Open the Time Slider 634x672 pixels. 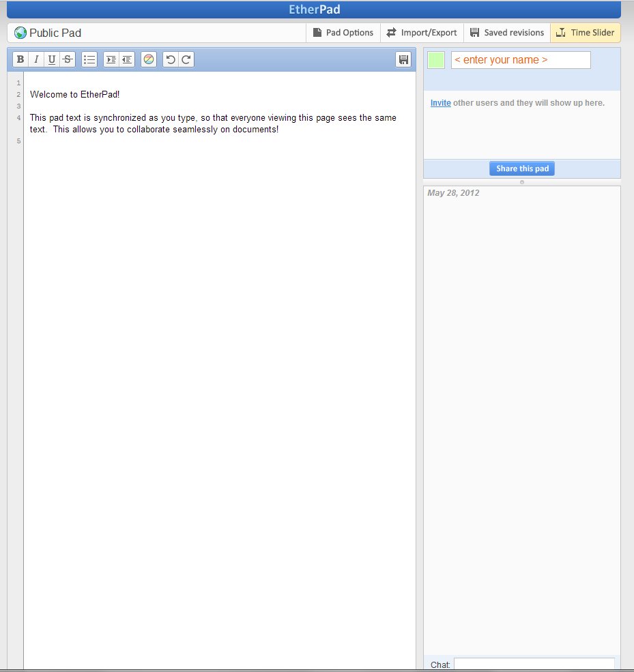pyautogui.click(x=586, y=33)
